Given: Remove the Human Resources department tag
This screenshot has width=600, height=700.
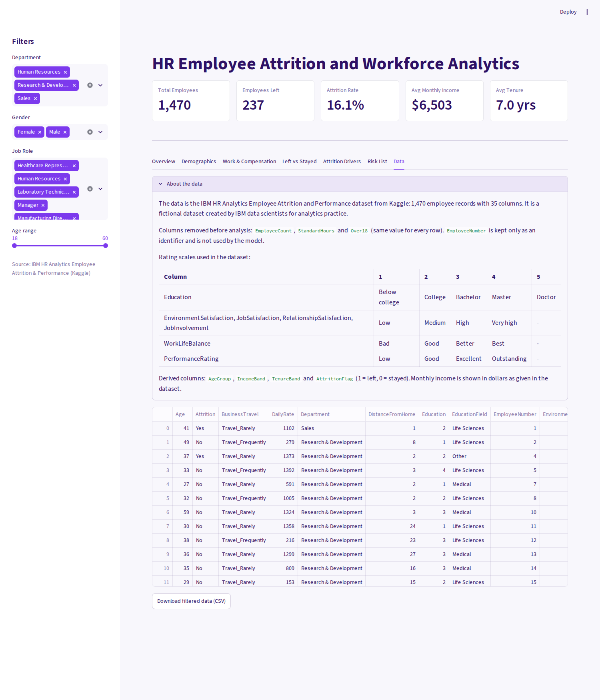Looking at the screenshot, I should pos(65,72).
